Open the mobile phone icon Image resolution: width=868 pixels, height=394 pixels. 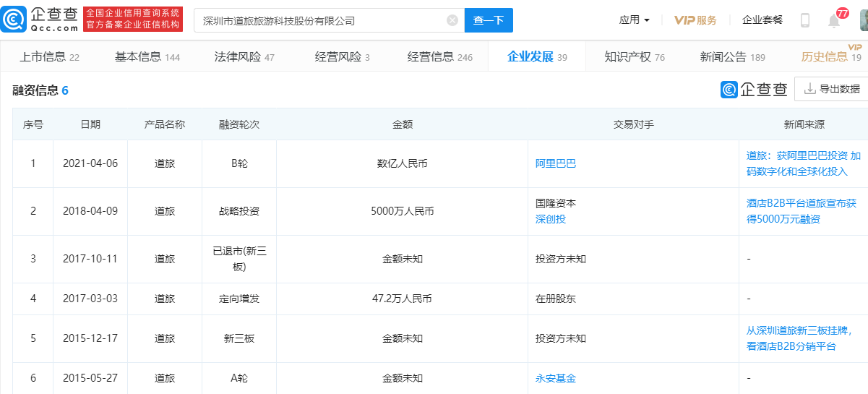tap(804, 20)
